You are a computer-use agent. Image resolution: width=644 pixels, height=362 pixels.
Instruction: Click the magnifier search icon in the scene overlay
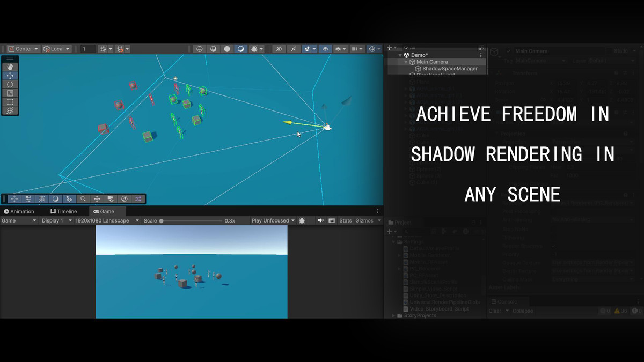tap(83, 199)
